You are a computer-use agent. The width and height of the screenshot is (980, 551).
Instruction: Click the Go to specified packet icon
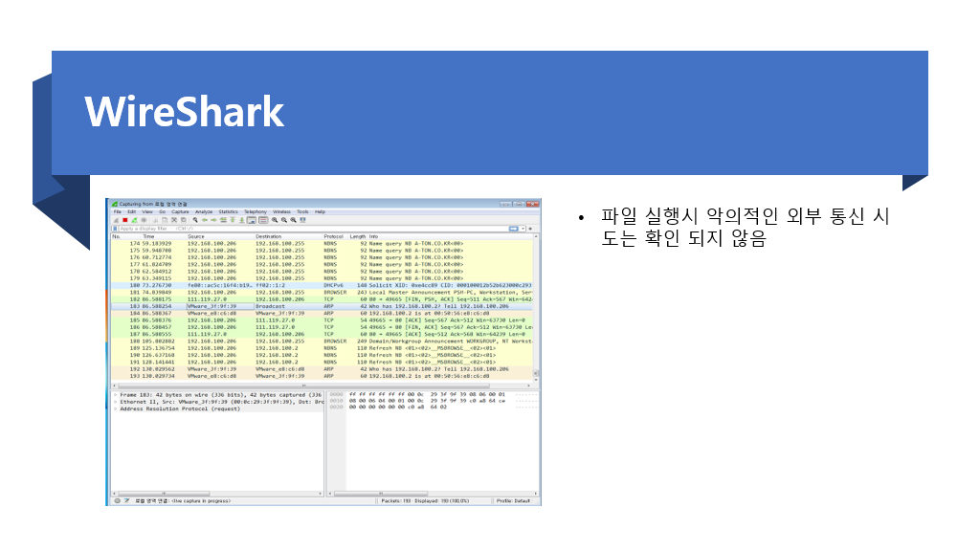click(223, 220)
